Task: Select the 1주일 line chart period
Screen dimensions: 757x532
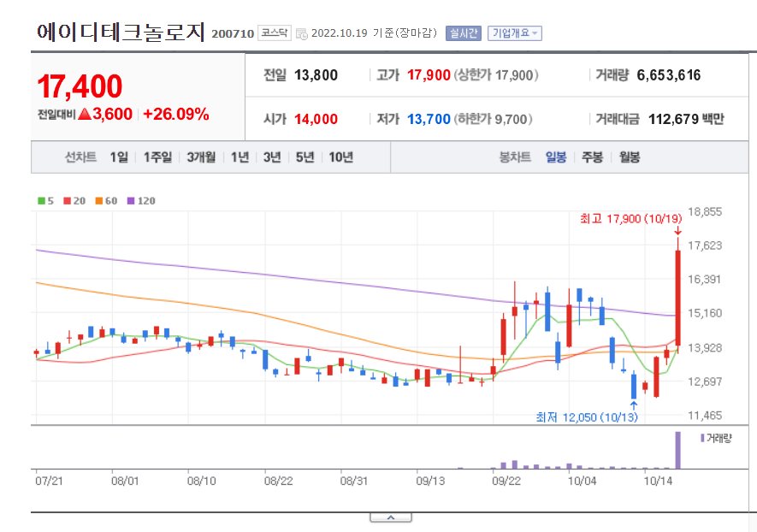Action: (157, 157)
